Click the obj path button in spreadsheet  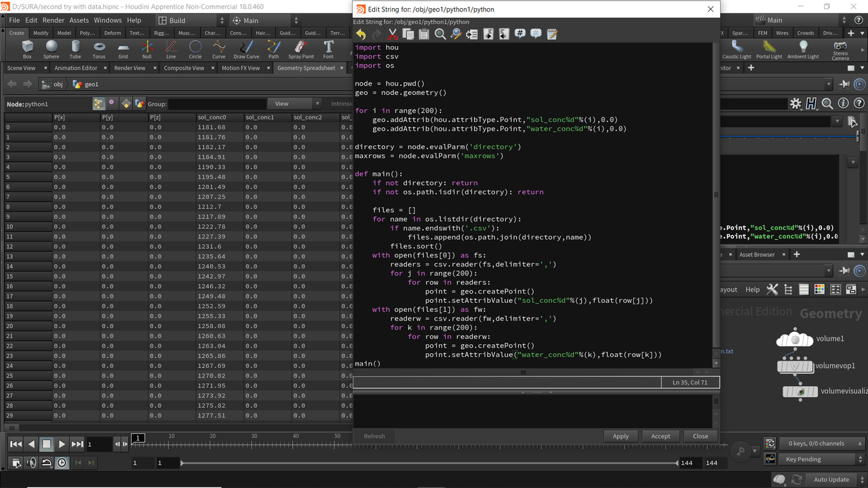point(53,84)
